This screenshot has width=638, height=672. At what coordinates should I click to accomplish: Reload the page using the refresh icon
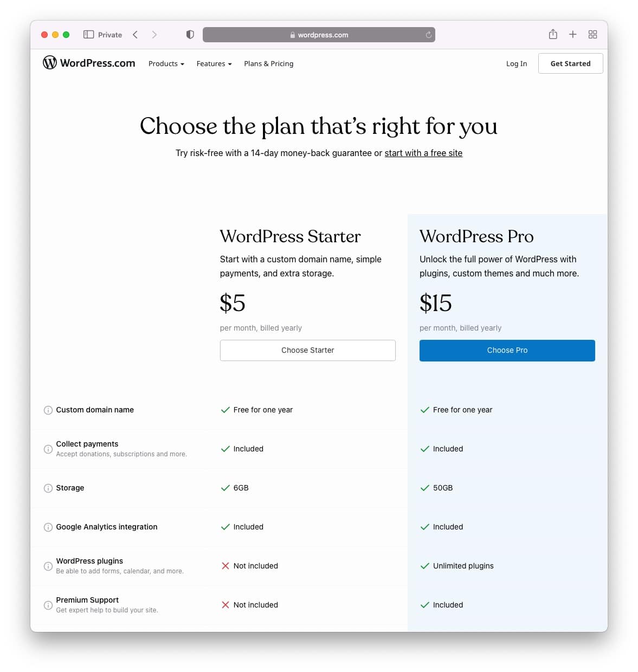(x=428, y=34)
